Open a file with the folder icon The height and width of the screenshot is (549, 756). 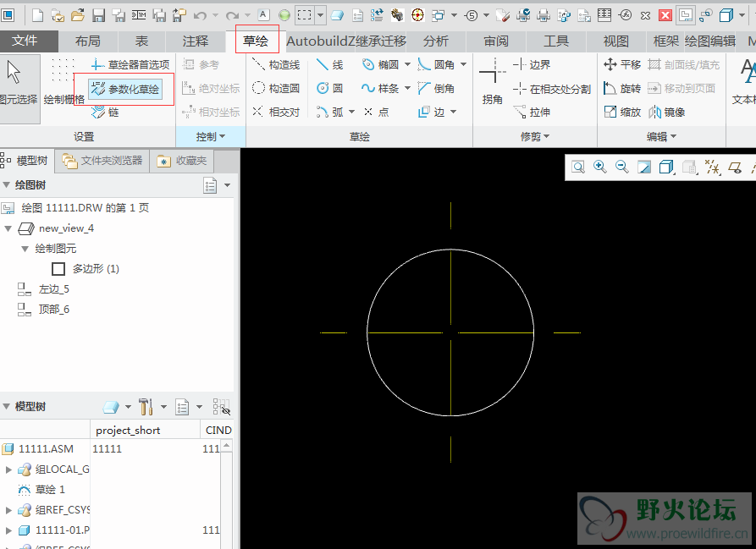[x=78, y=15]
